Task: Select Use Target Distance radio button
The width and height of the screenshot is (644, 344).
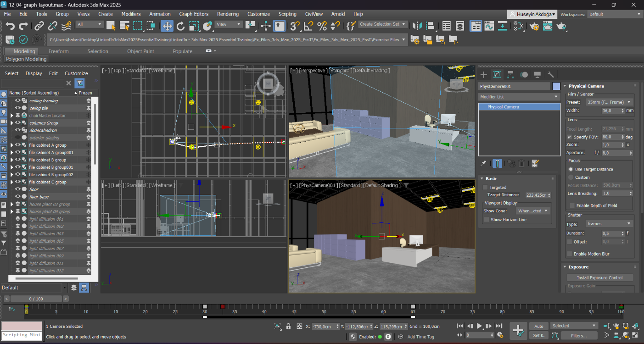Action: [571, 169]
